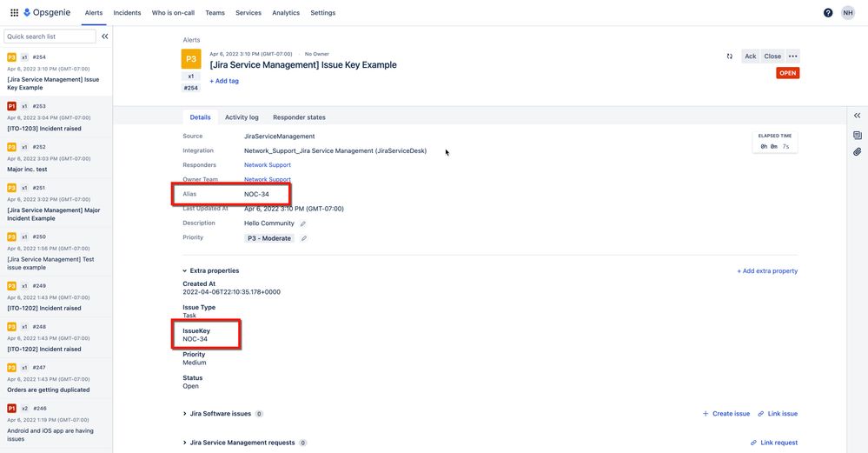868x453 pixels.
Task: Click the Quick search list field
Action: [50, 36]
